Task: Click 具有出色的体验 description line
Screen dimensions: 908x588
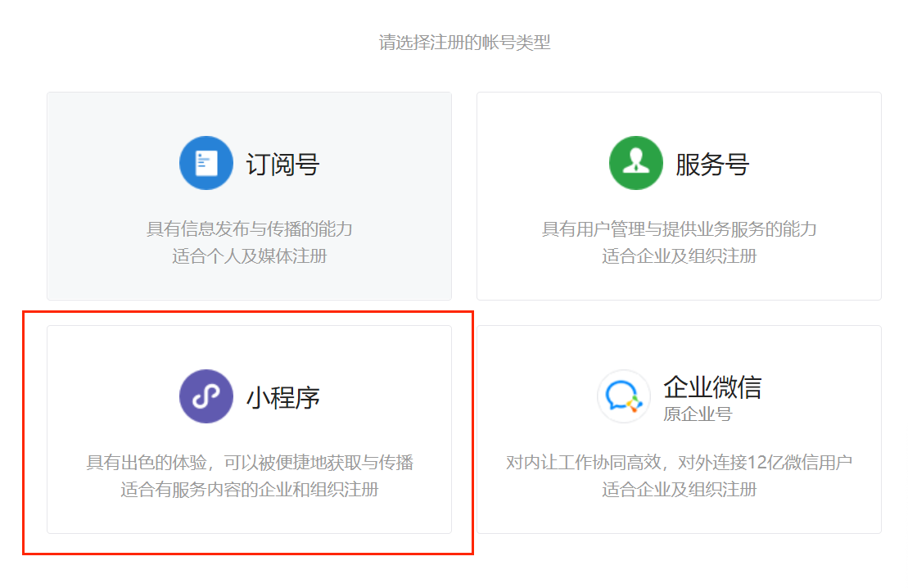Action: (249, 462)
